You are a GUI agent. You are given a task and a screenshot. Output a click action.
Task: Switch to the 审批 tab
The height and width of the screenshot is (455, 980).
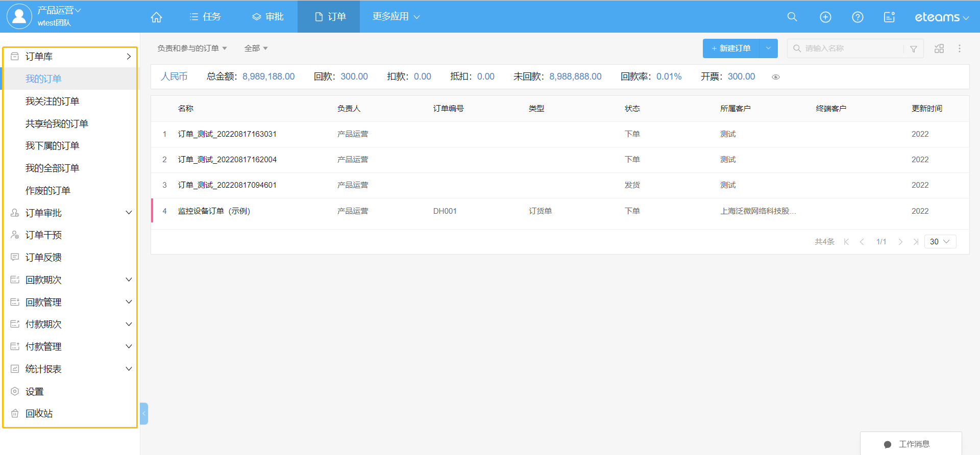point(268,17)
